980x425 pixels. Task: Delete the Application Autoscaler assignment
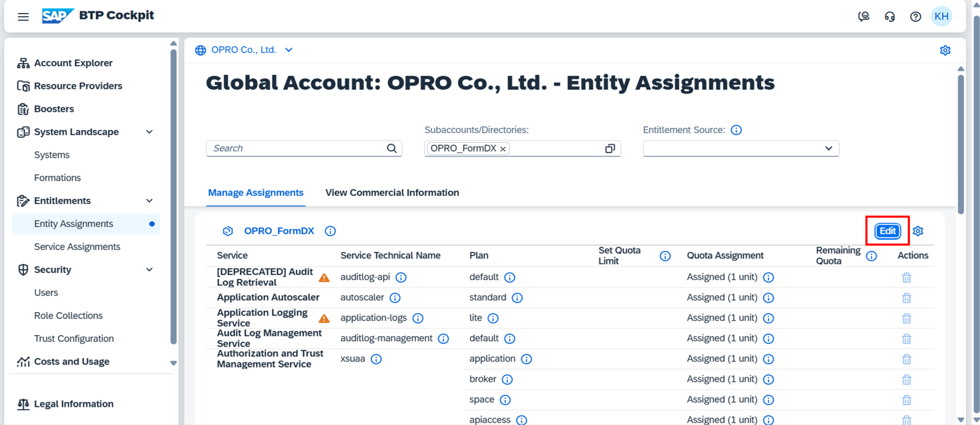[906, 298]
